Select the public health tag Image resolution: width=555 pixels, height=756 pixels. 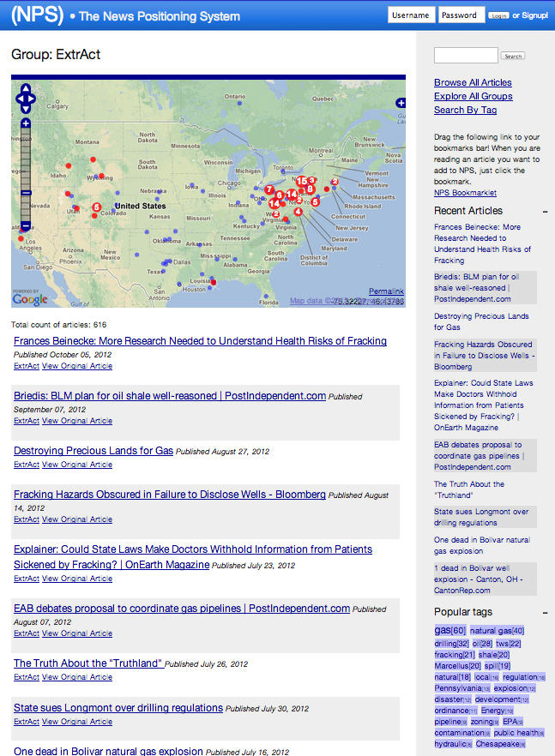[x=519, y=733]
